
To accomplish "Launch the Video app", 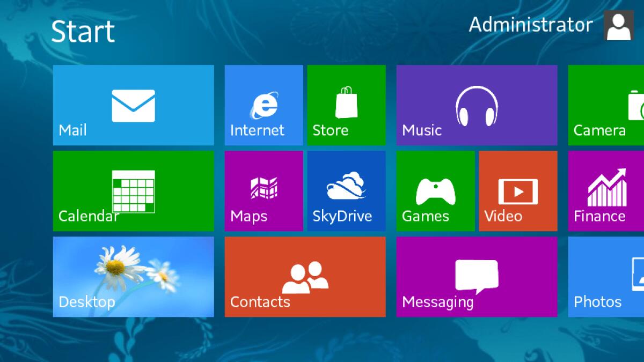I will (x=518, y=191).
